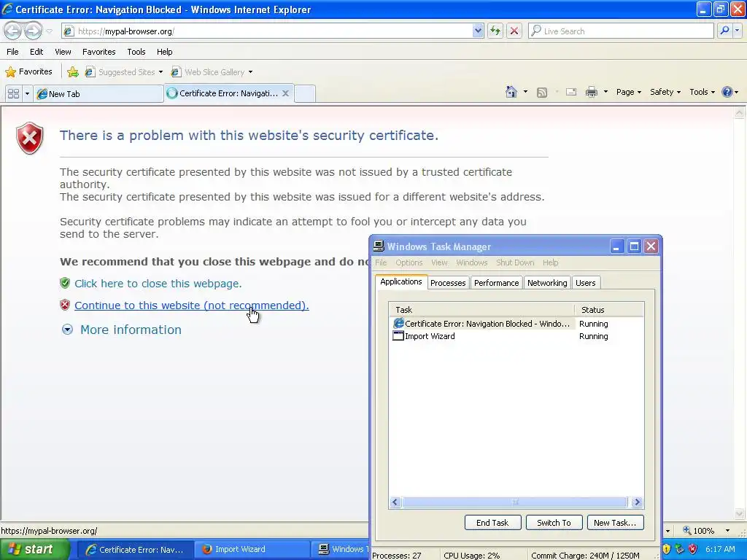
Task: Click the Refresh page icon
Action: coord(495,31)
